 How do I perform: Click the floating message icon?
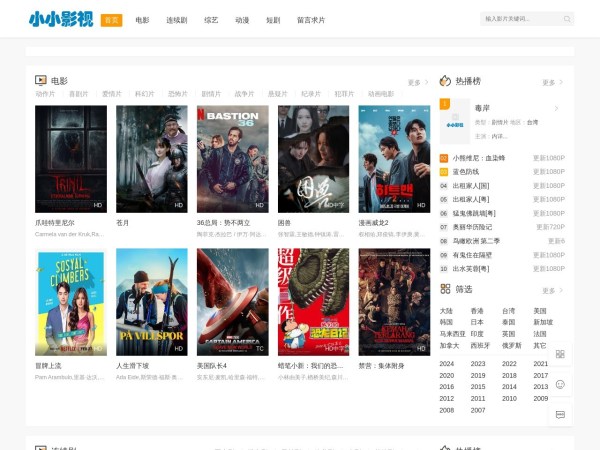[x=560, y=413]
